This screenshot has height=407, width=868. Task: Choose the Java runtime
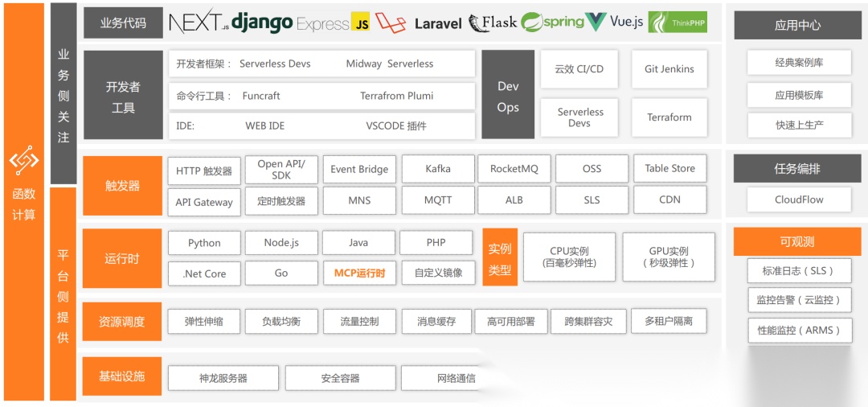tap(358, 243)
